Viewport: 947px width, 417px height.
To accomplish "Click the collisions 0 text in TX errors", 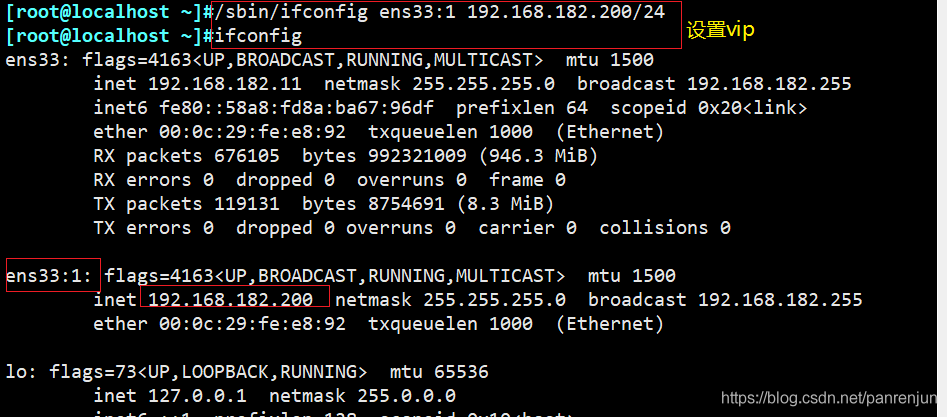I will [x=665, y=228].
